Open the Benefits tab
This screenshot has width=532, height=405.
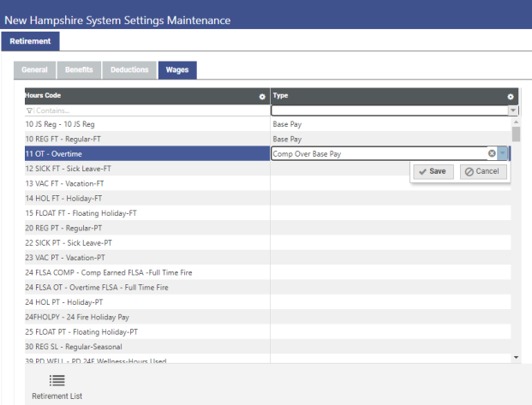point(79,69)
